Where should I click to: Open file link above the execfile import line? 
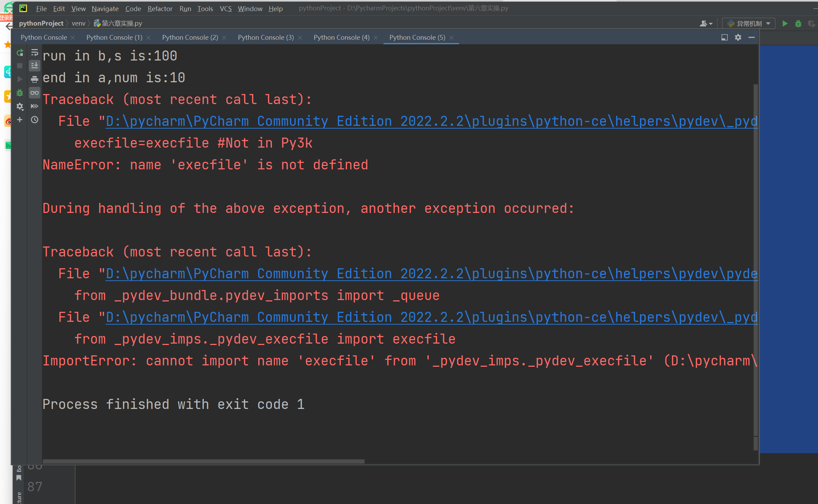432,317
